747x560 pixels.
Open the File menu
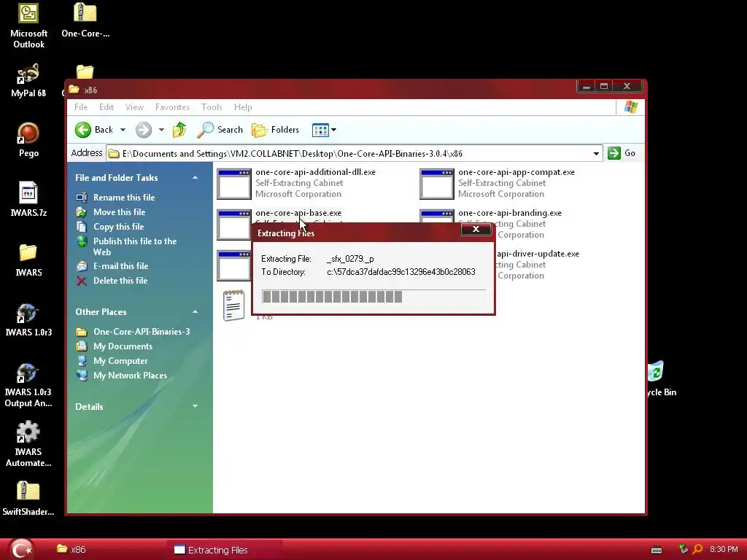(80, 107)
